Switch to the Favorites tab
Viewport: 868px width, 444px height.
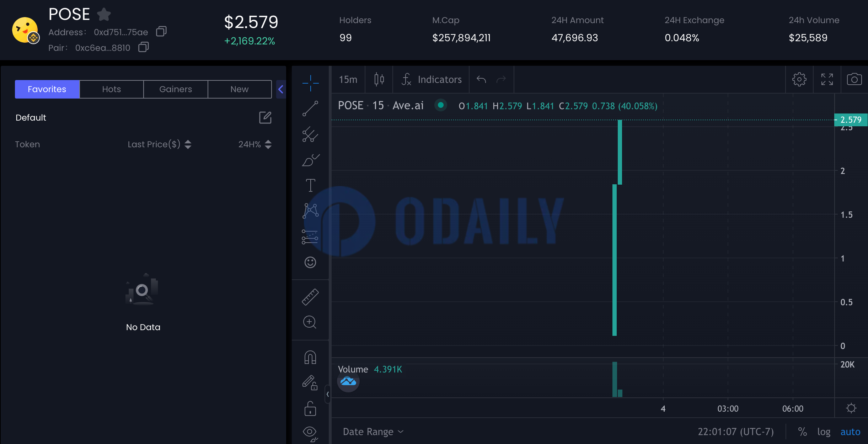point(47,89)
